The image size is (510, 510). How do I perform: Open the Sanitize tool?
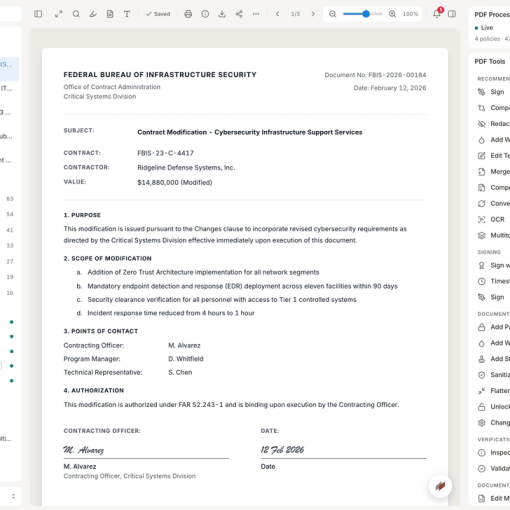pyautogui.click(x=493, y=375)
